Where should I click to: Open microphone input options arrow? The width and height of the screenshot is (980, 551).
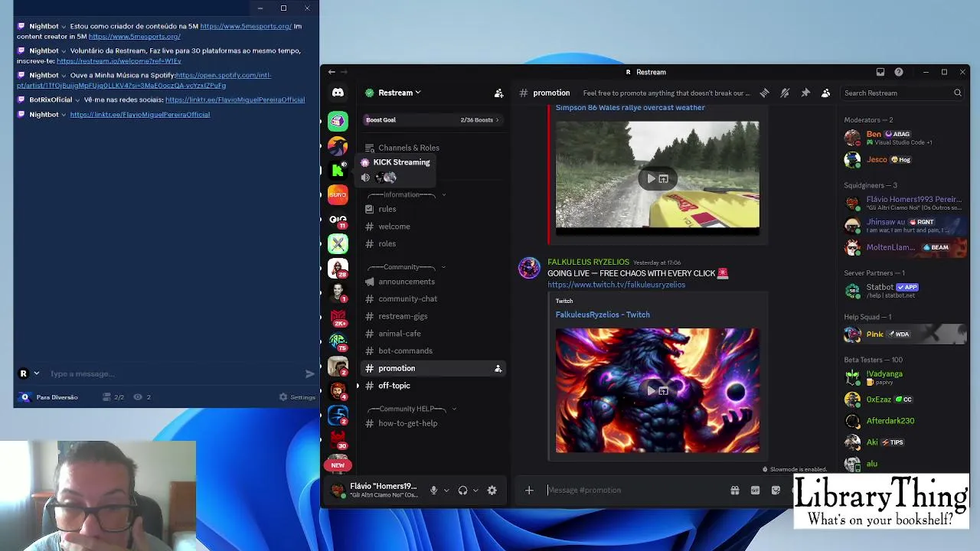pos(446,491)
